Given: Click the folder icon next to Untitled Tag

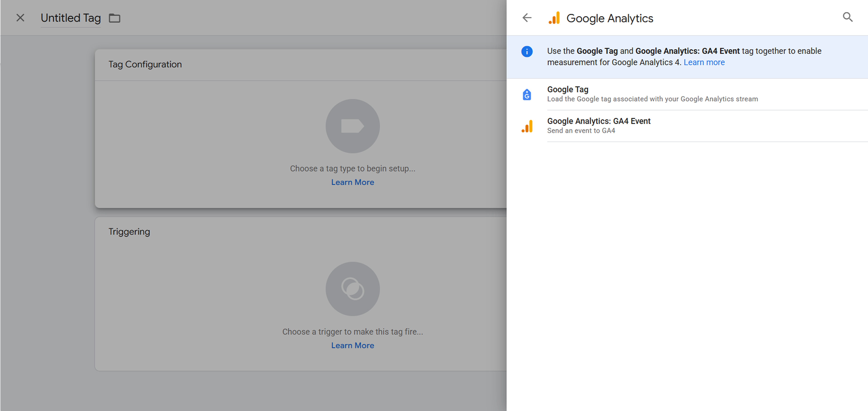Looking at the screenshot, I should (115, 18).
